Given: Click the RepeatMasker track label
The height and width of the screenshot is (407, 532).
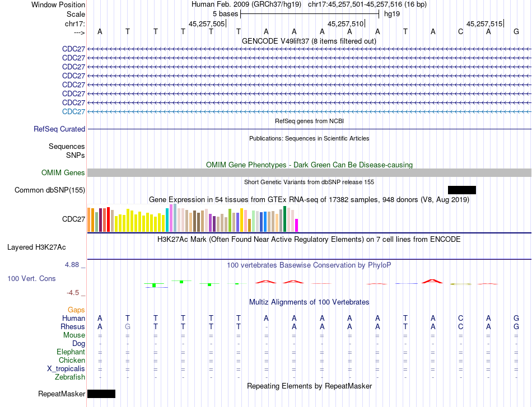Looking at the screenshot, I should (x=62, y=394).
